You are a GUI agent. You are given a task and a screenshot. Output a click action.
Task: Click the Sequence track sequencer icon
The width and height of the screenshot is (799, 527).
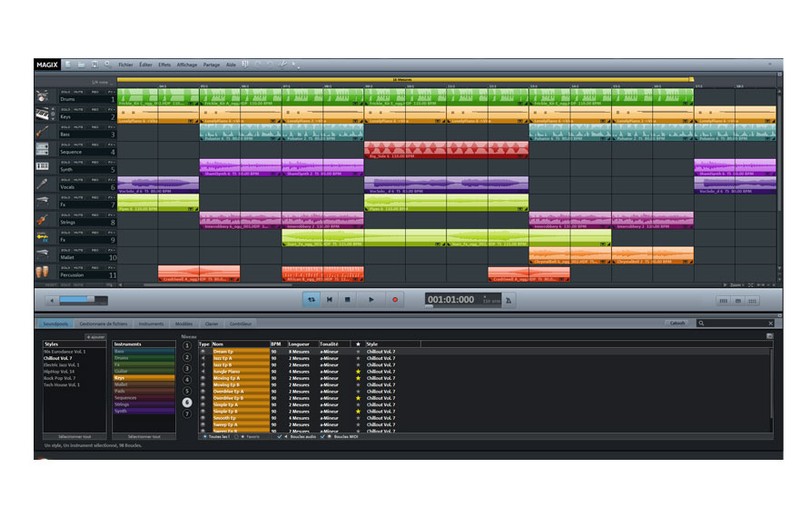(43, 149)
